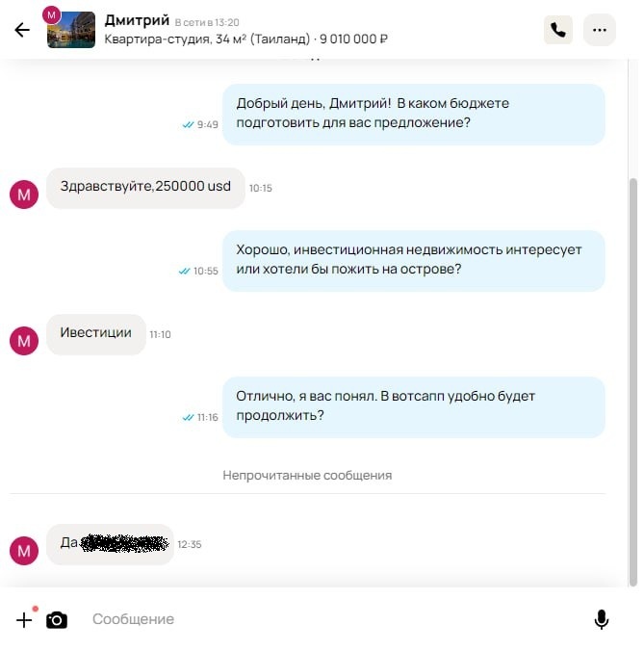Click the chat vertical scrollbar
Image resolution: width=644 pixels, height=651 pixels.
(633, 382)
